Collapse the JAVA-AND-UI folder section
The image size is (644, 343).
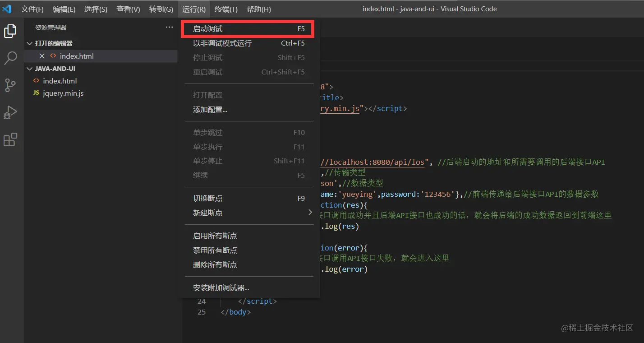(x=101, y=69)
